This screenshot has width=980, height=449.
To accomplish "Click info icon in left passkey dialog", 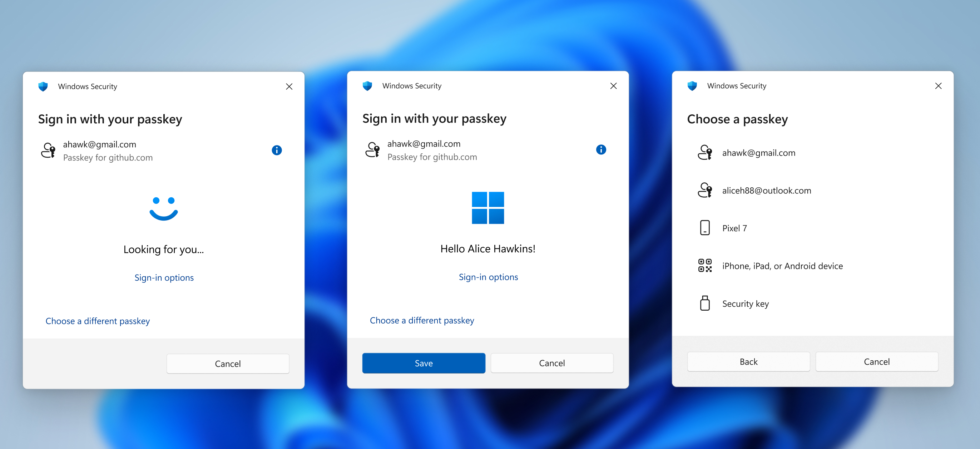I will [277, 150].
